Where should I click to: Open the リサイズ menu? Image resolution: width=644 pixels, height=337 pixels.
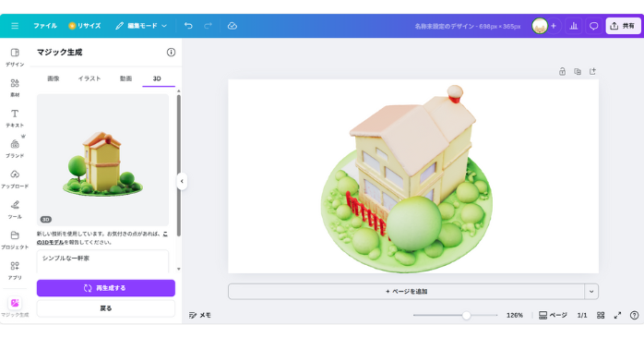[85, 26]
